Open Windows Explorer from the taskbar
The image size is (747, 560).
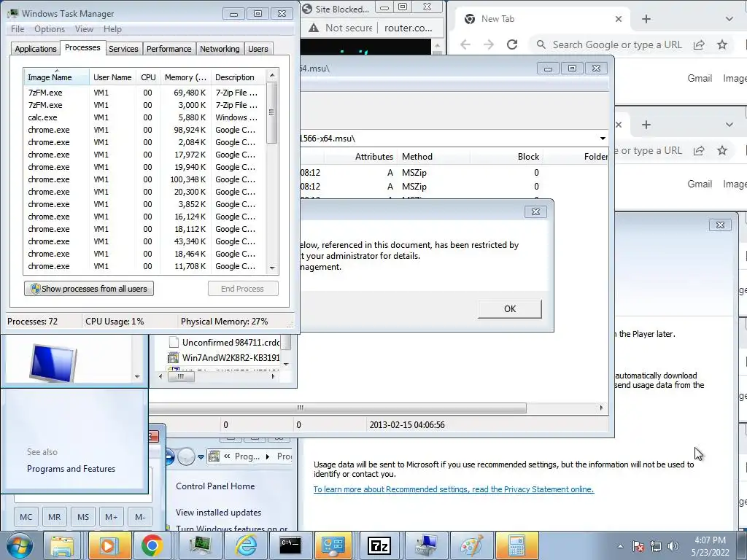(62, 545)
